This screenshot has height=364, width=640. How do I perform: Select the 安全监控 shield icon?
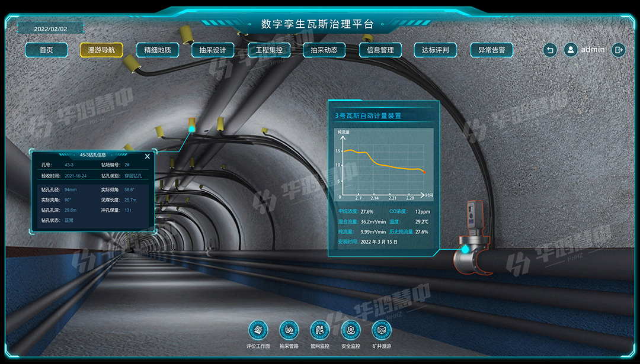(351, 330)
